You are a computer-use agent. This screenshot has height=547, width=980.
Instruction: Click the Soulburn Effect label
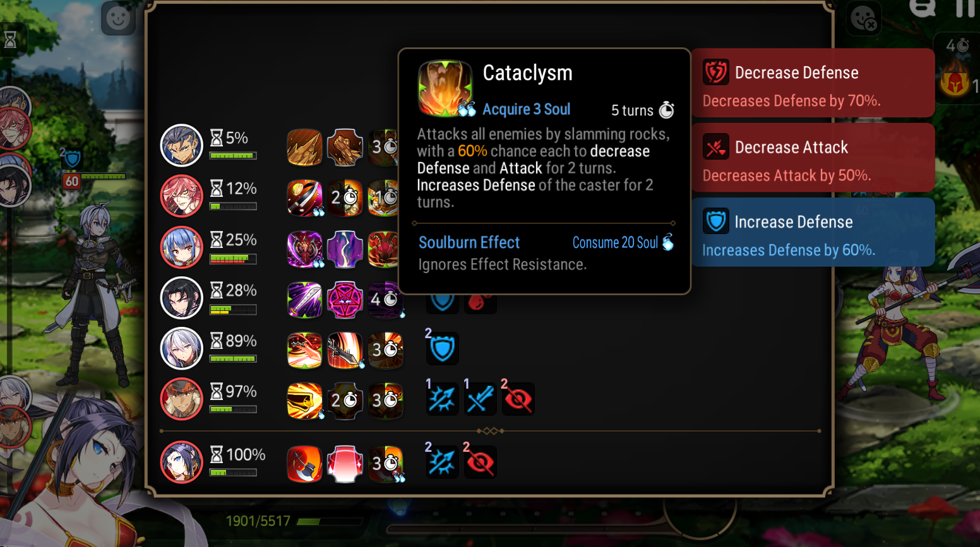(469, 242)
